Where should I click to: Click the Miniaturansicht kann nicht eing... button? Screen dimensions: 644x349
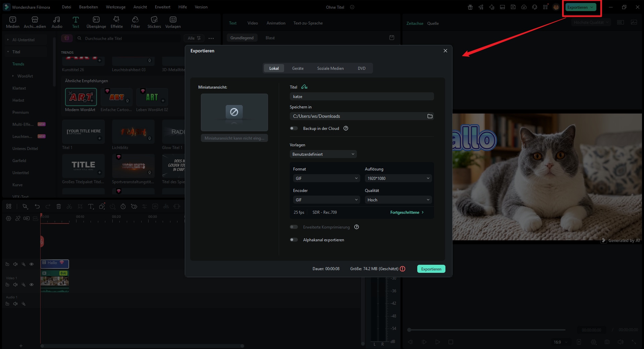coord(234,138)
